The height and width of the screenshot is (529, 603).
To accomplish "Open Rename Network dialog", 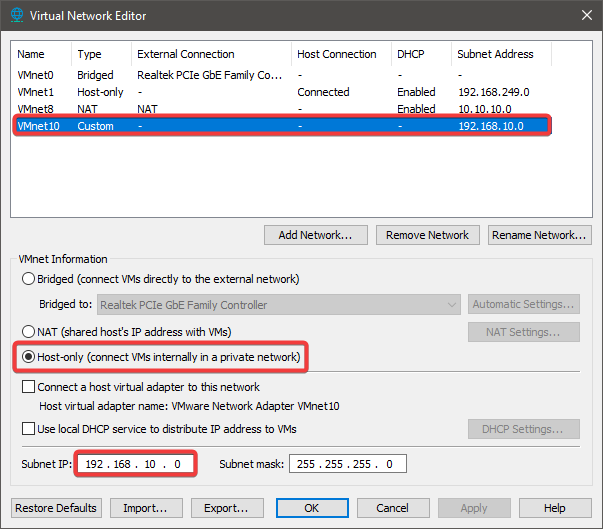I will pyautogui.click(x=539, y=235).
